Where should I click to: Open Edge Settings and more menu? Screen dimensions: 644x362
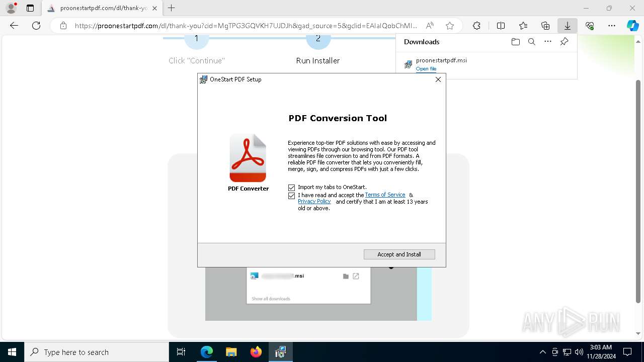click(612, 26)
